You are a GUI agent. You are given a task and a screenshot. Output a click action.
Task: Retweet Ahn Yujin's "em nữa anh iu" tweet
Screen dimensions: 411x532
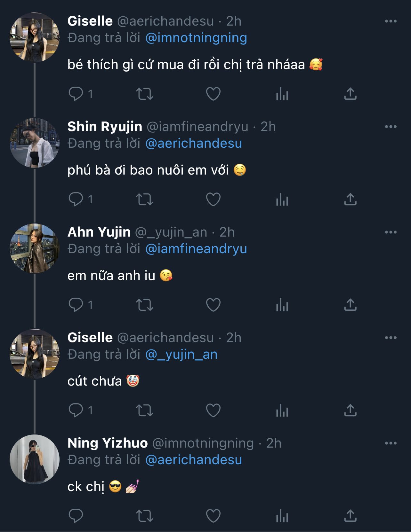(145, 305)
